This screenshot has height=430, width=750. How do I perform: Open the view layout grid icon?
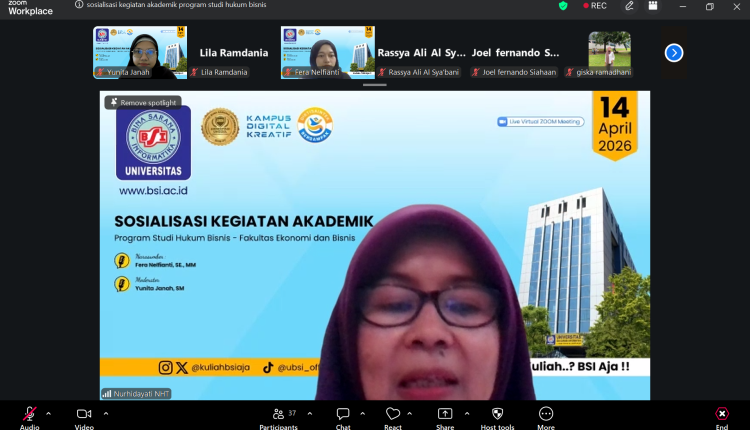[x=653, y=6]
